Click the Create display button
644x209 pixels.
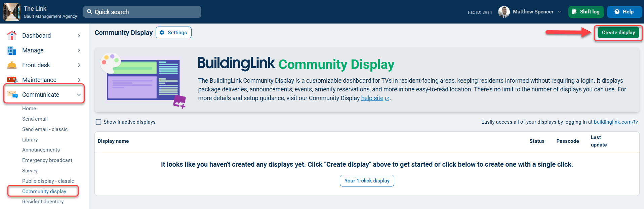[x=618, y=33]
